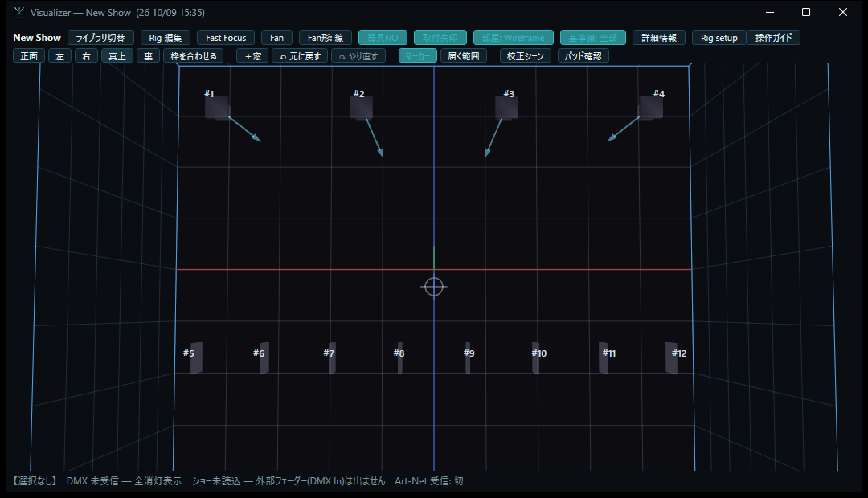Select fixture #4 in the 3D view
Screen dimensions: 868x498
pos(651,108)
